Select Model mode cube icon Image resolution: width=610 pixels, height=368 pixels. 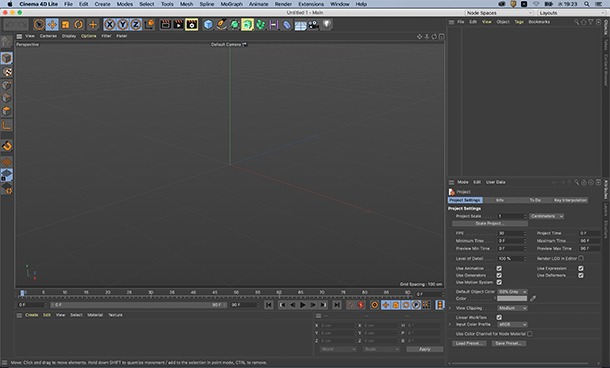pos(7,58)
